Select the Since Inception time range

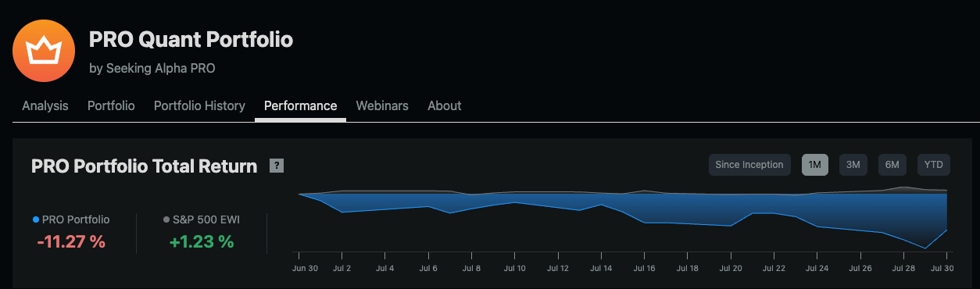(x=749, y=165)
